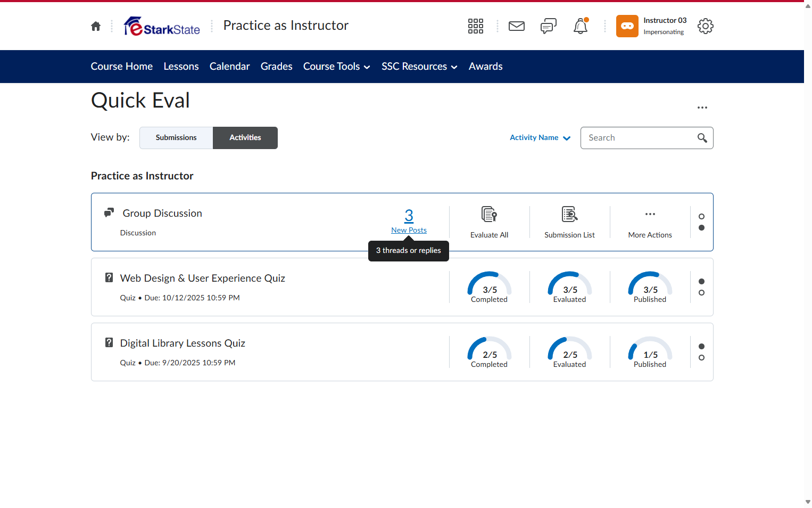
Task: Select the lower indicator dot on Group Discussion
Action: [x=701, y=228]
